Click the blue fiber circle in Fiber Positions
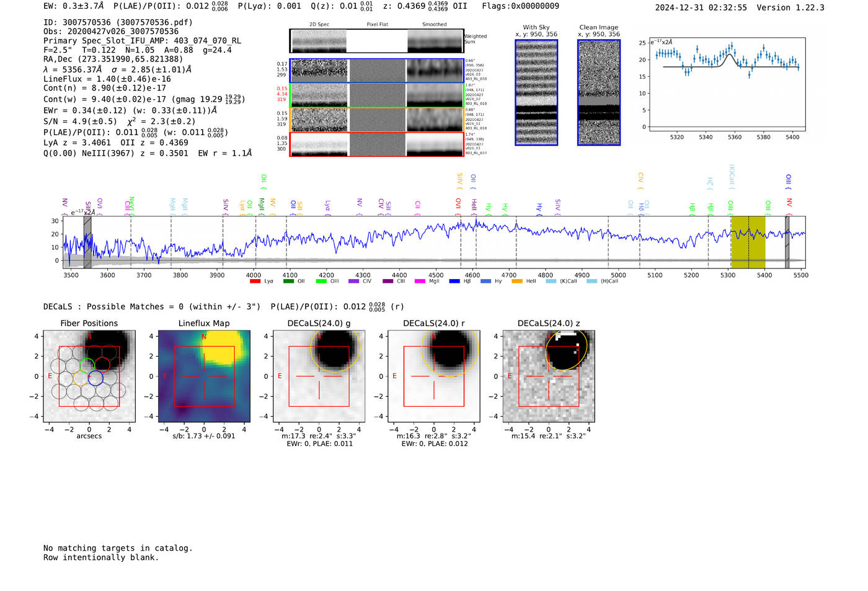This screenshot has width=868, height=591. [x=95, y=378]
